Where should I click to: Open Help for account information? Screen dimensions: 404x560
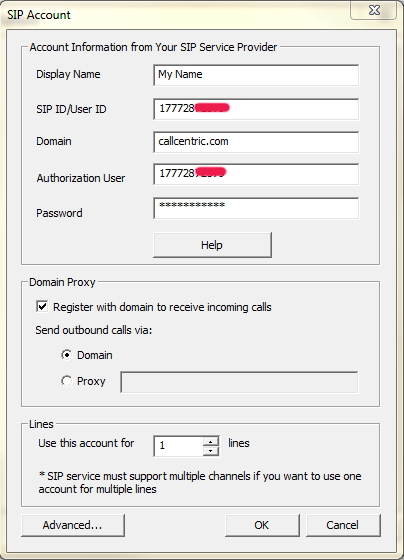pos(212,245)
